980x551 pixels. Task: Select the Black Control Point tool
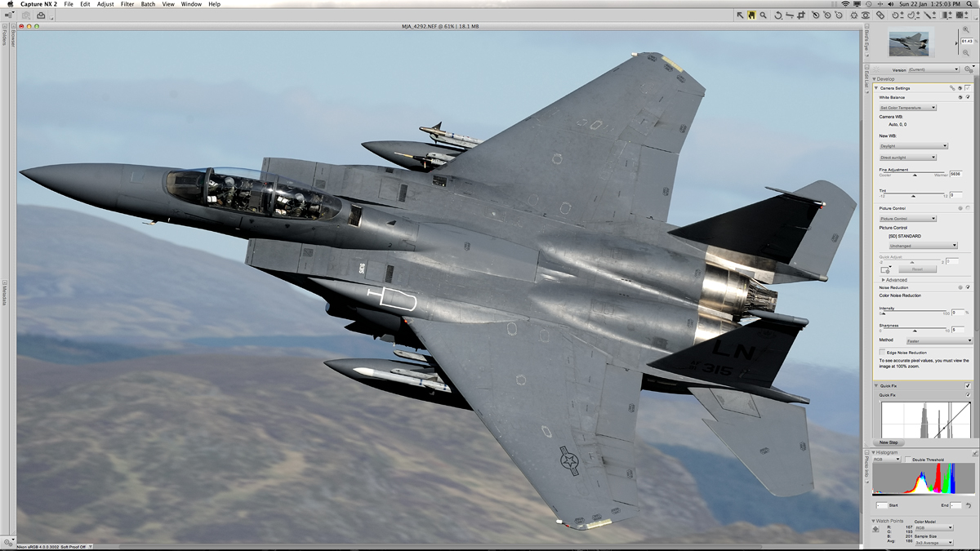click(816, 16)
